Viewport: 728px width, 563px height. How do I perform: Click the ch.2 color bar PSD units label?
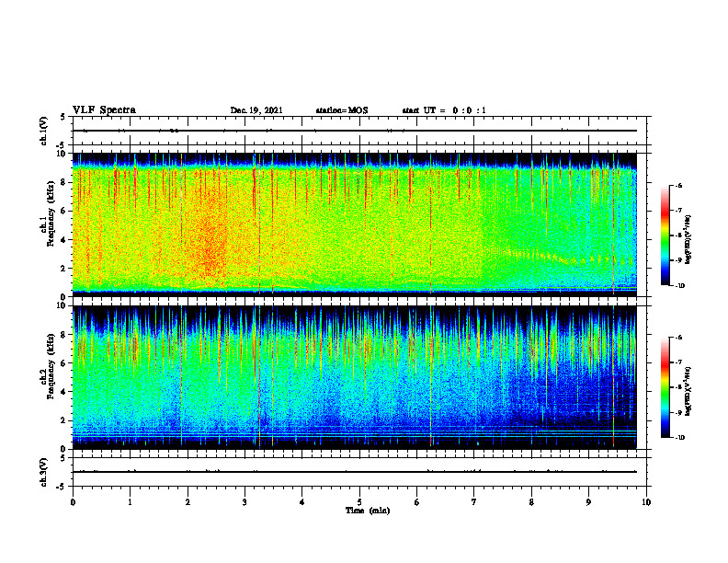pyautogui.click(x=688, y=391)
